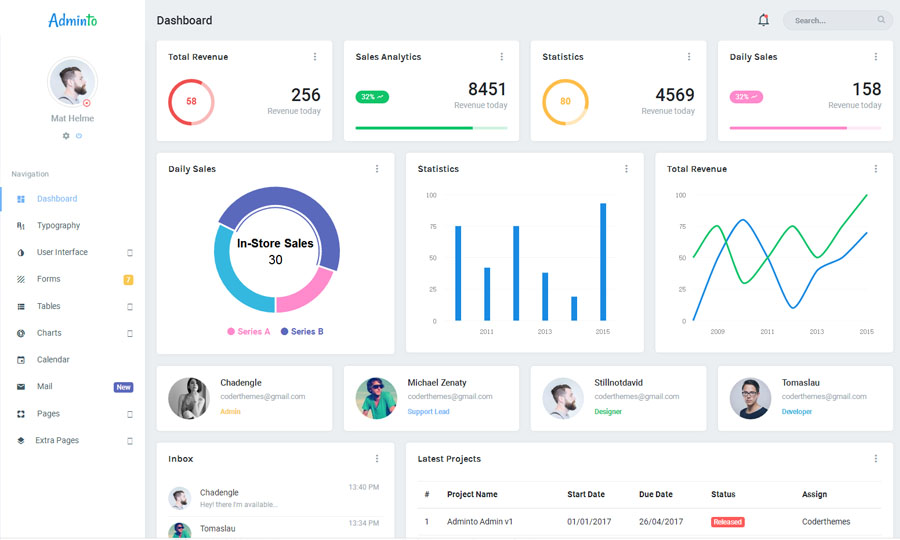
Task: Click the settings gear under Mat Helme
Action: pyautogui.click(x=66, y=135)
